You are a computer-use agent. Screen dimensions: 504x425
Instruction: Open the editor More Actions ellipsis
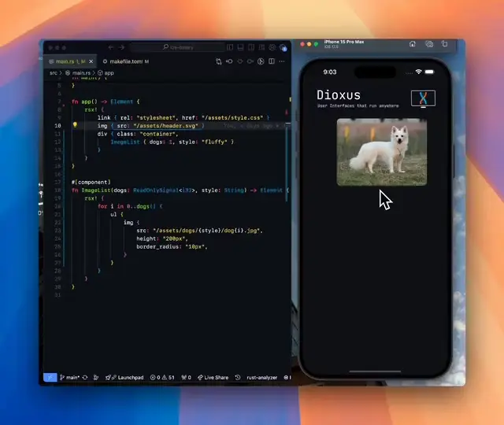(282, 61)
